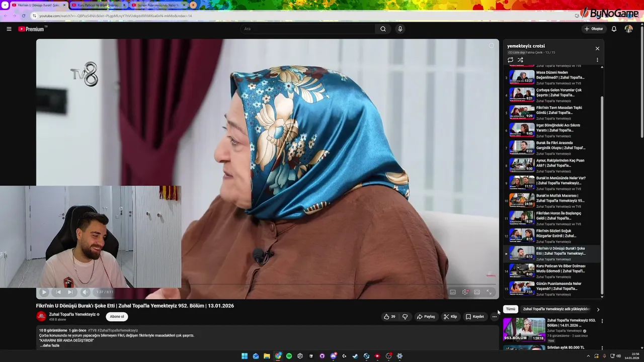Open Spotify from the taskbar
The height and width of the screenshot is (362, 644).
(289, 356)
